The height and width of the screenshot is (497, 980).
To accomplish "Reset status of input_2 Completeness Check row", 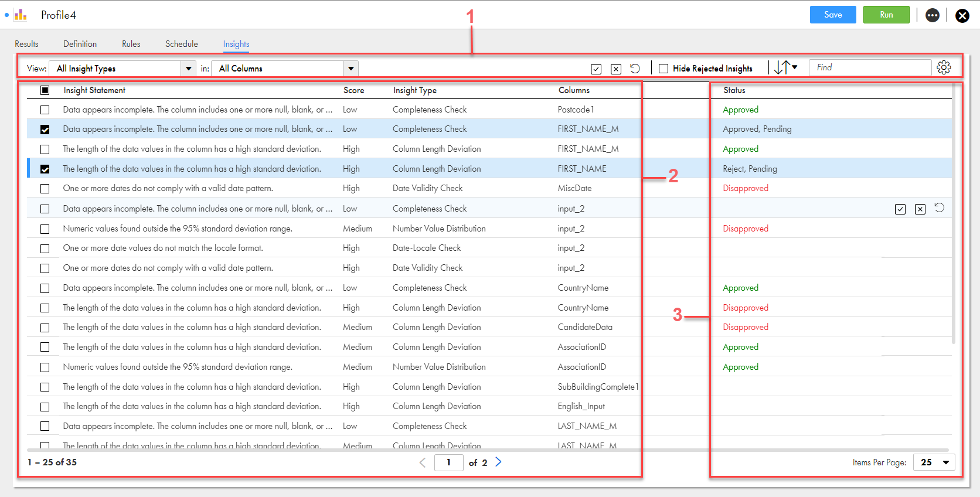I will 939,207.
